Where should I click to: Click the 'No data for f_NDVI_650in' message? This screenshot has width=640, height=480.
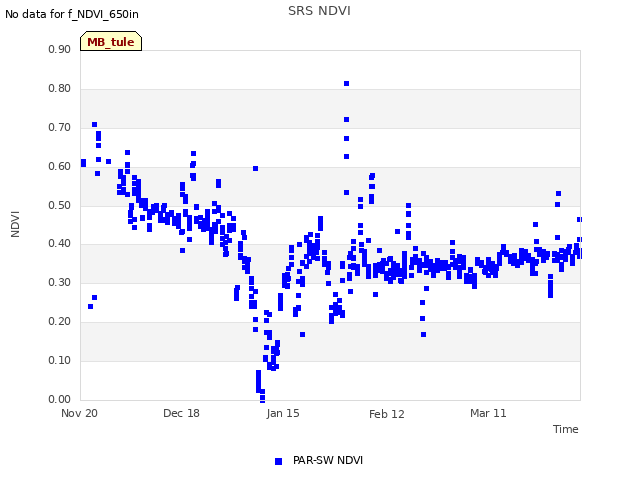72,14
